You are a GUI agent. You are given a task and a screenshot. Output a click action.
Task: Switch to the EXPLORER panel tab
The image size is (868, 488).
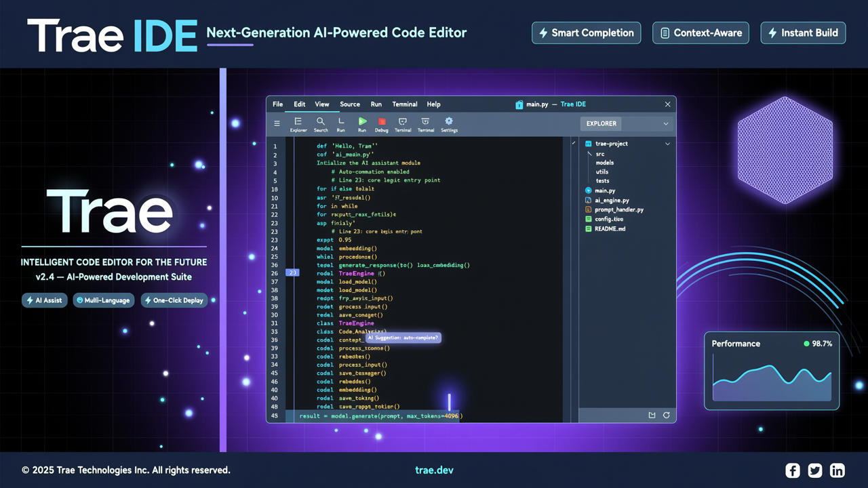tap(601, 124)
